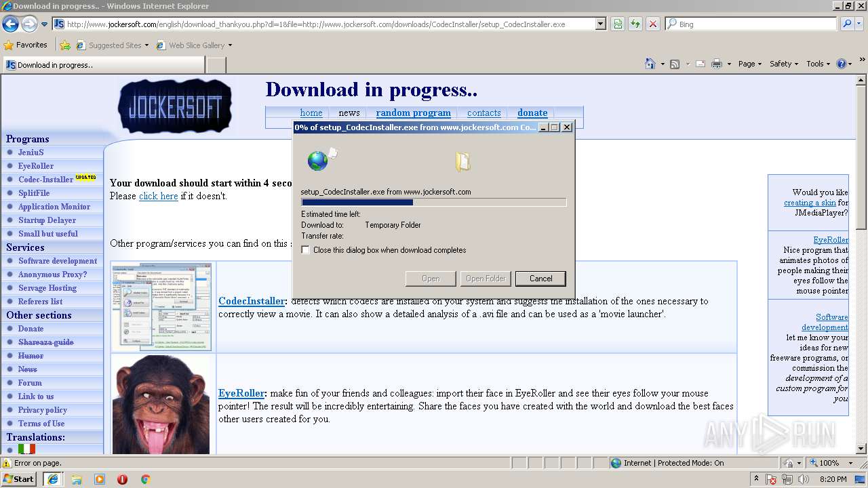Click the Back navigation arrow
Viewport: 868px width, 488px height.
tap(10, 24)
